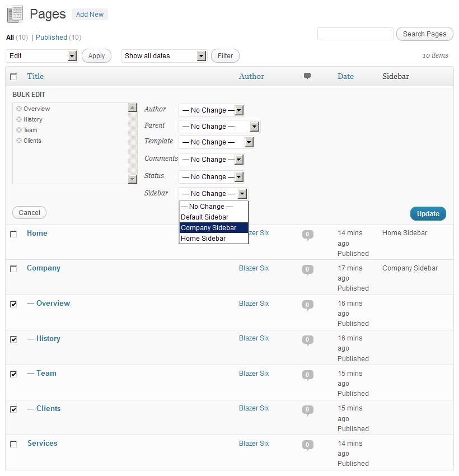Screen dimensions: 459x476
Task: Sort pages by Author column
Action: tap(251, 76)
